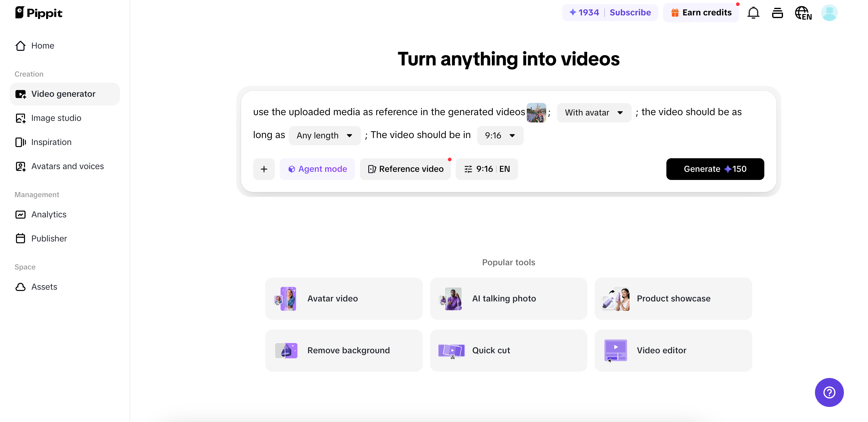868x422 pixels.
Task: Open Avatars and voices
Action: click(68, 166)
